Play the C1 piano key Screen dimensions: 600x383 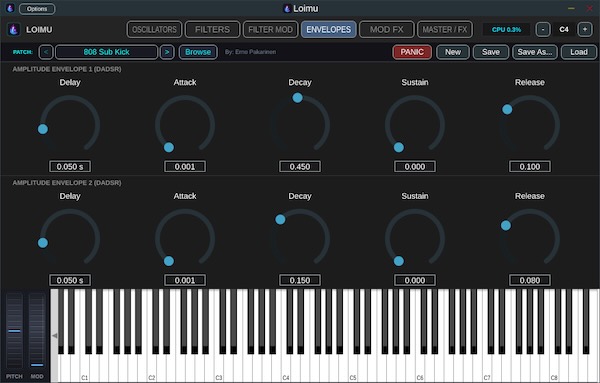85,367
